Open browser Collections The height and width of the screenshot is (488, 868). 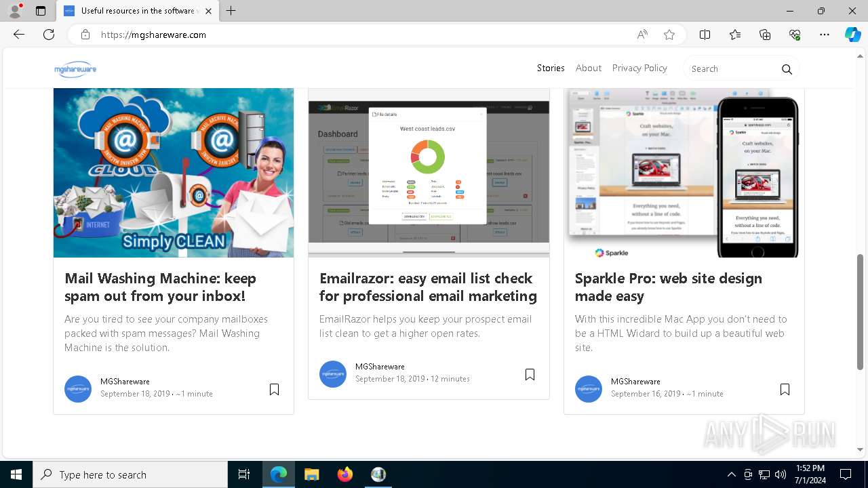click(x=765, y=35)
